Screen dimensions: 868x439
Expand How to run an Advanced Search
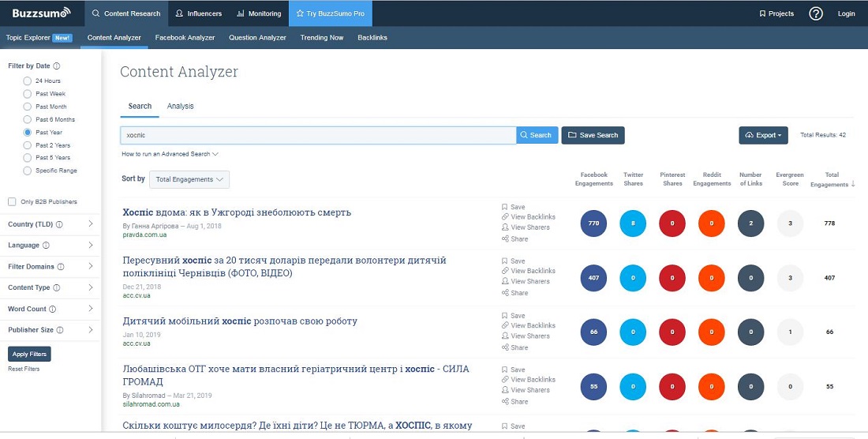click(170, 154)
